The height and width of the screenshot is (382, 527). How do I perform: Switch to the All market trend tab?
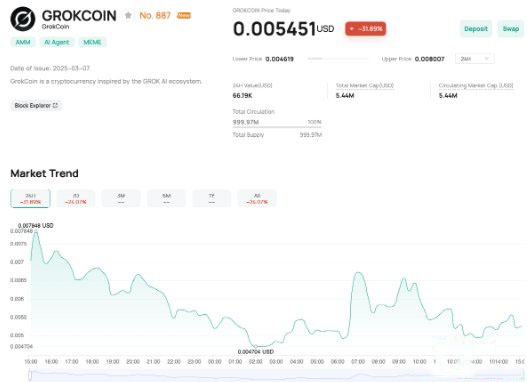[x=257, y=199]
